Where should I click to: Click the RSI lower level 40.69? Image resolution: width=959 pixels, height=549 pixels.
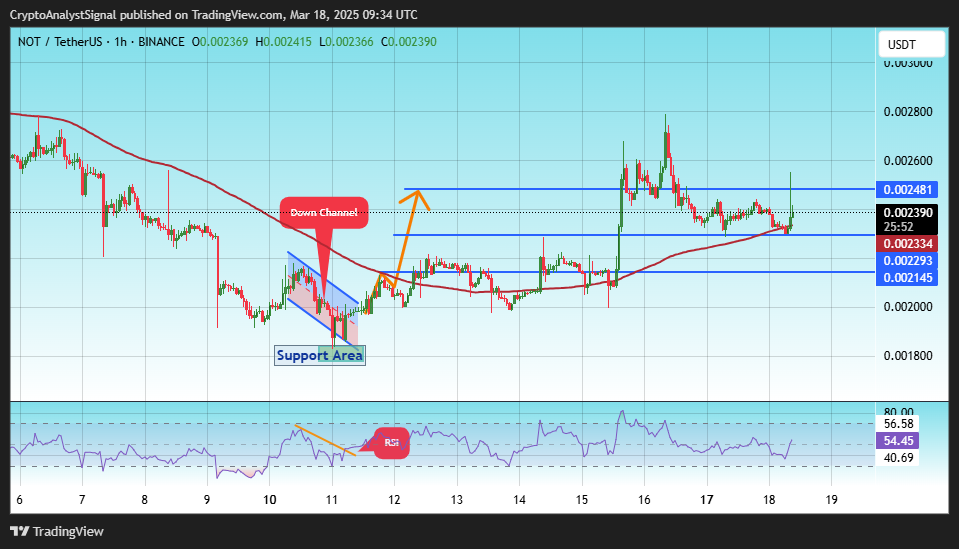point(898,458)
